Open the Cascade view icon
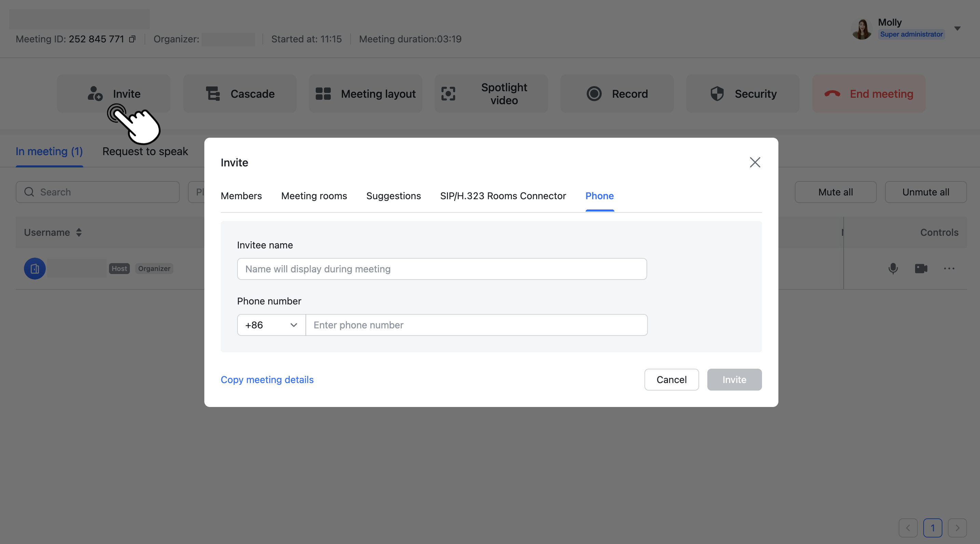 [214, 94]
